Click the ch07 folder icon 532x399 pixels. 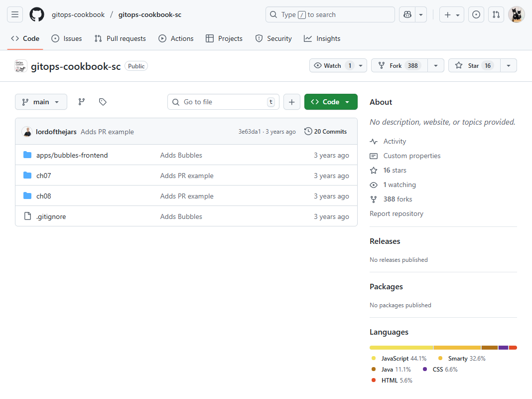tap(27, 175)
